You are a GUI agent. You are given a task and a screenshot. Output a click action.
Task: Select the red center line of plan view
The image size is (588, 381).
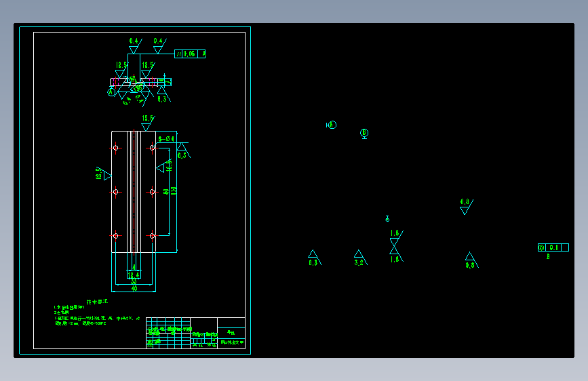[x=134, y=192]
